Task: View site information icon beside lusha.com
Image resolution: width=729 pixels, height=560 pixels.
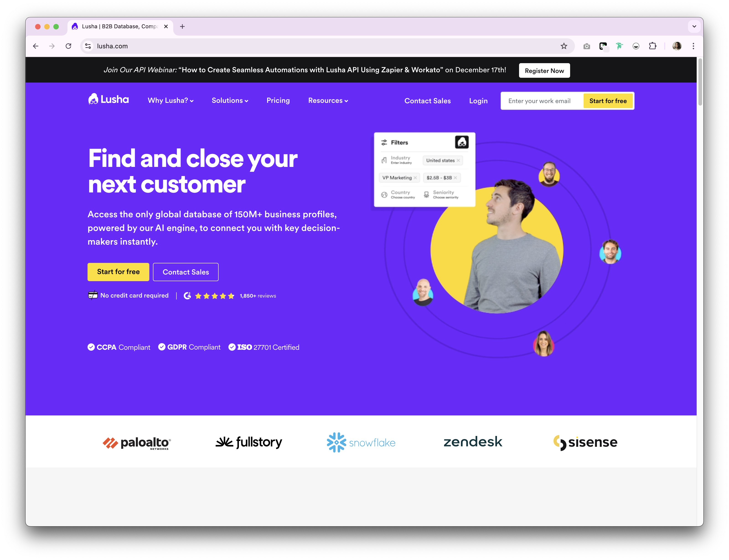Action: 88,46
